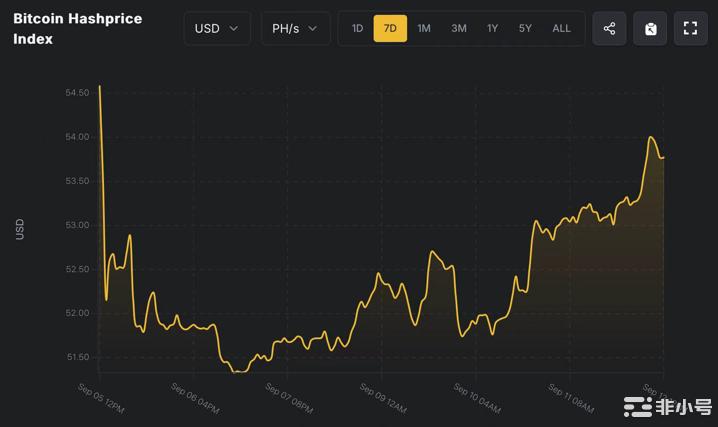Choose the 1Y time range
718x427 pixels.
pos(492,28)
